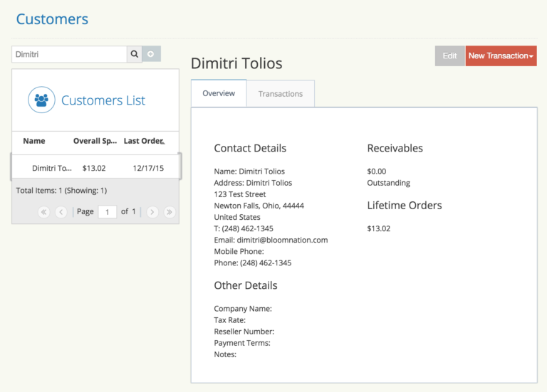Go to next page of customers

coord(152,212)
